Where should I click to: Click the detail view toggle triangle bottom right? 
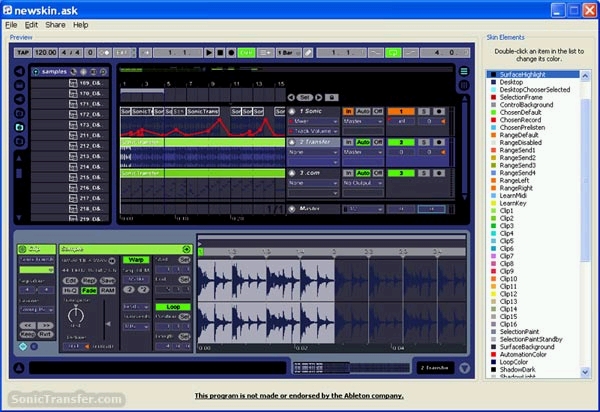point(464,368)
